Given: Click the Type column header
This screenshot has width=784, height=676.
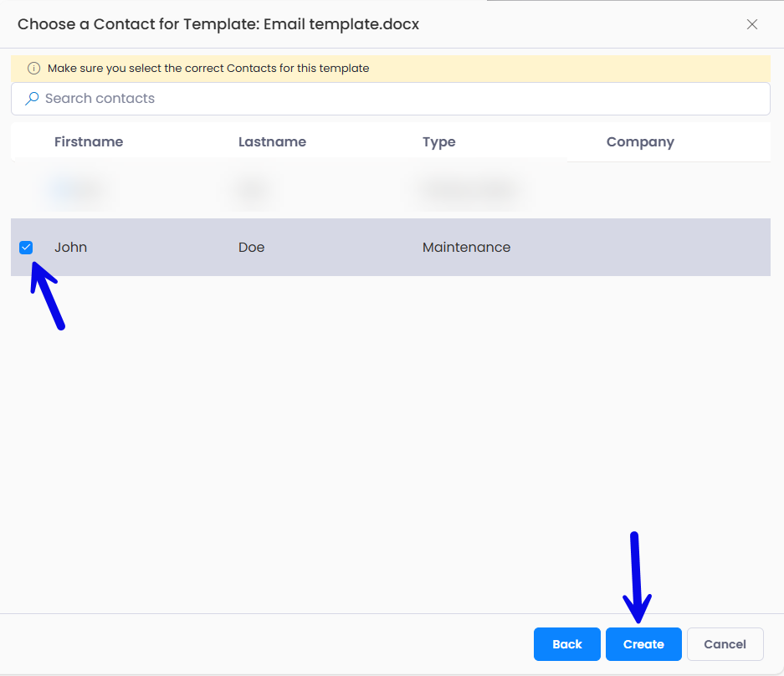Looking at the screenshot, I should click(439, 142).
